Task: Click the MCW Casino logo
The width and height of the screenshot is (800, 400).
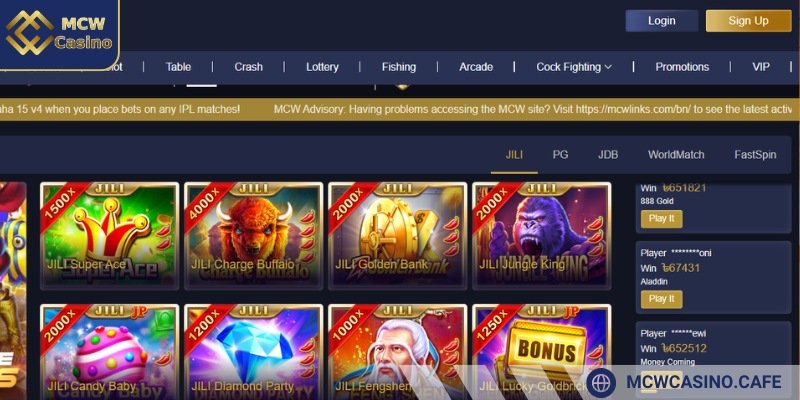Action: 58,33
